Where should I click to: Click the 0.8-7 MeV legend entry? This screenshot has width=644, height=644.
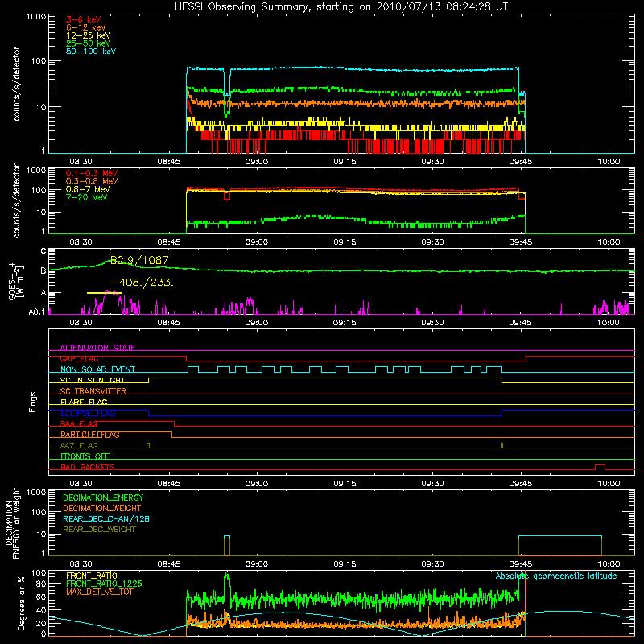click(x=88, y=189)
